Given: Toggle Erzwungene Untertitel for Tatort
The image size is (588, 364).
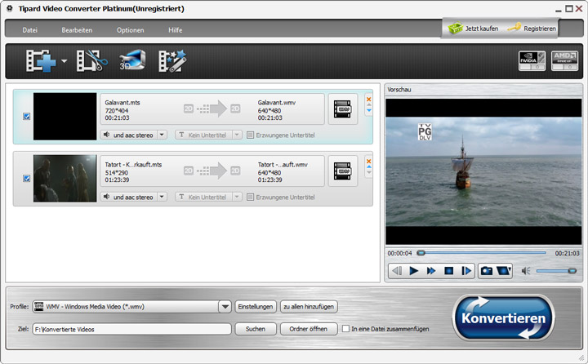Looking at the screenshot, I should click(250, 197).
